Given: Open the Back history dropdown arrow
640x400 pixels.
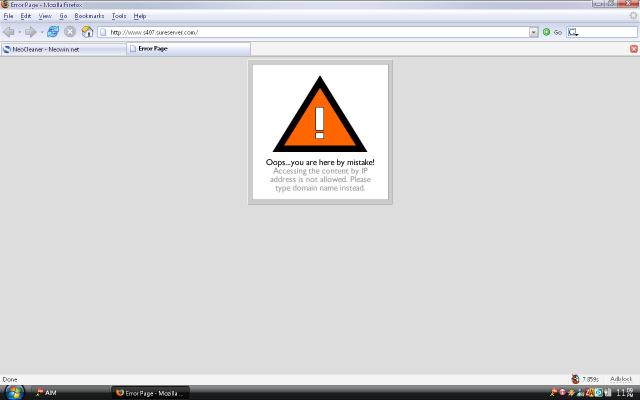Looking at the screenshot, I should 19,32.
